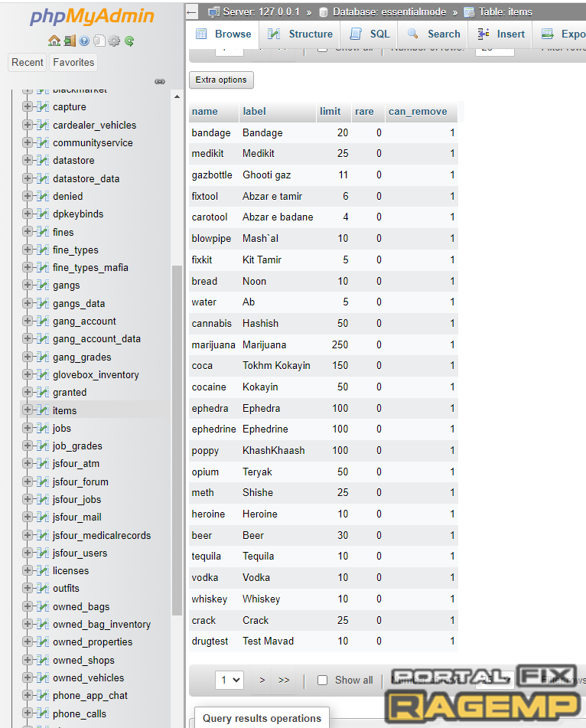
Task: Click table icon beside outfits
Action: 43,588
